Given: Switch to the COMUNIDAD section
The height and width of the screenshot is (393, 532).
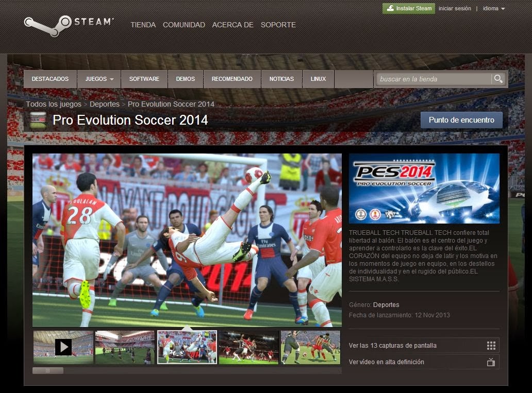Looking at the screenshot, I should 184,25.
